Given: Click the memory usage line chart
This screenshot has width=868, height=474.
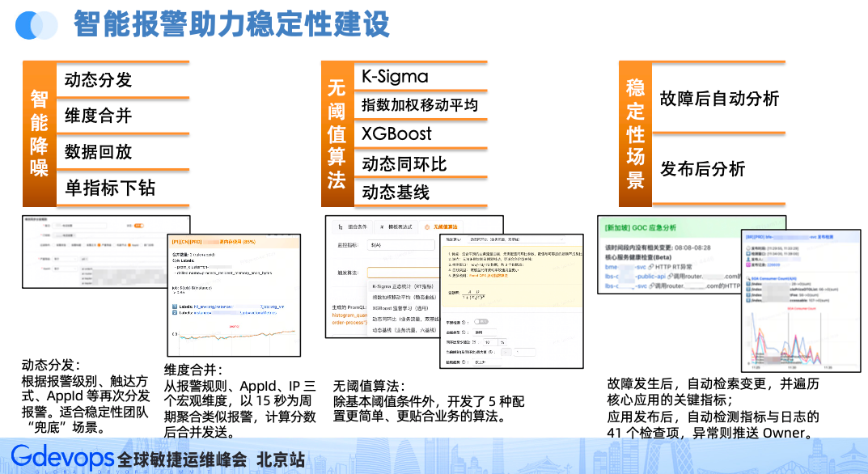Looking at the screenshot, I should [x=235, y=334].
